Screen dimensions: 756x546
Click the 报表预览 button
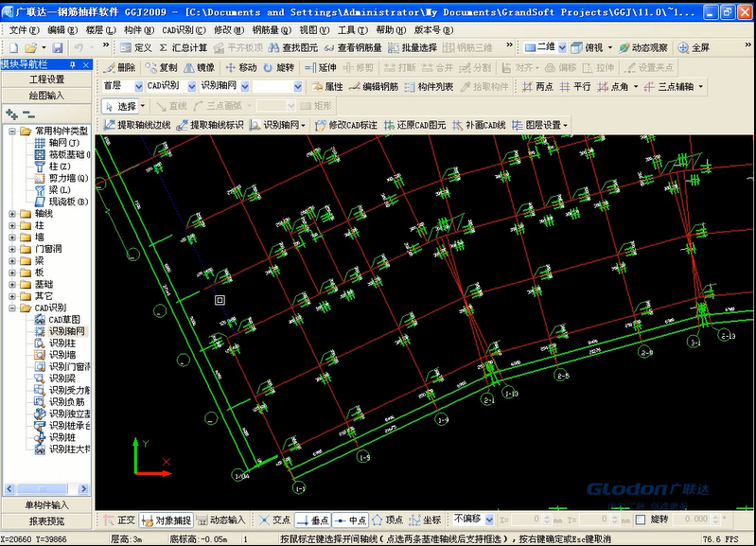[x=46, y=520]
